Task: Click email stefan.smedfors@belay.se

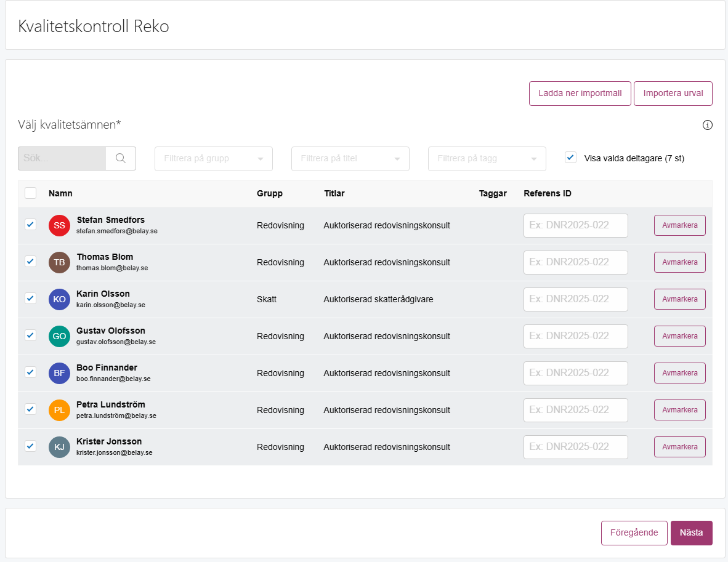Action: (117, 231)
